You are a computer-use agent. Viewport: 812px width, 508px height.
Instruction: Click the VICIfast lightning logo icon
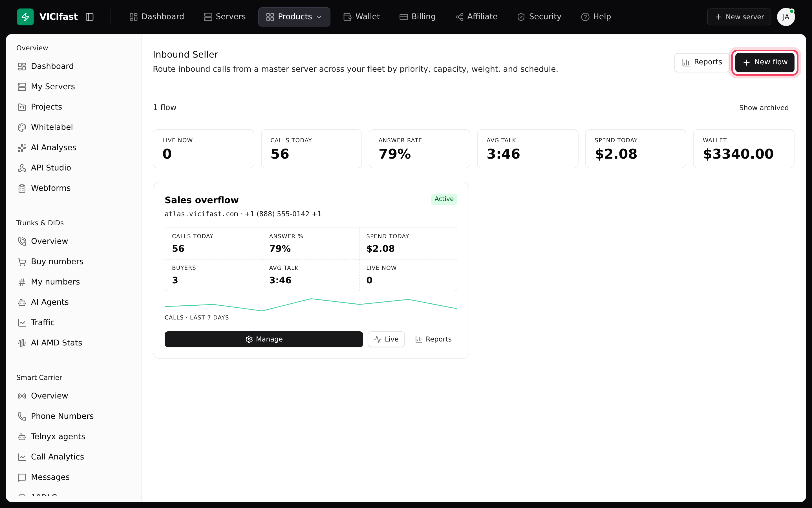(25, 17)
